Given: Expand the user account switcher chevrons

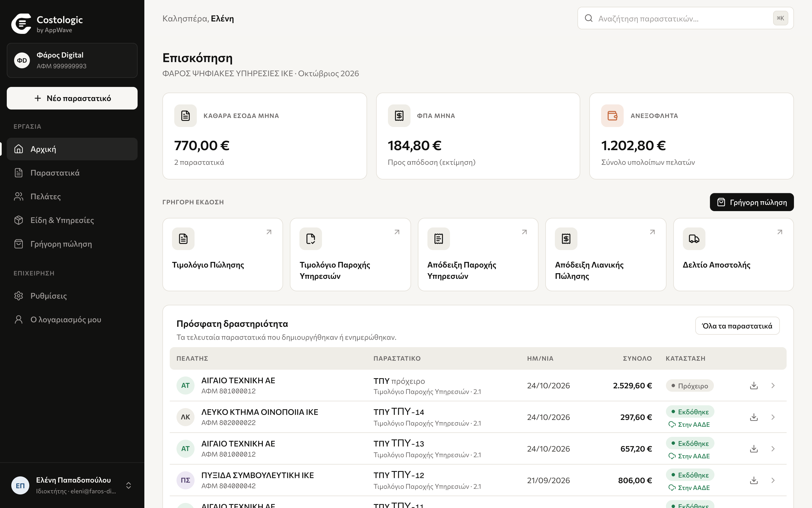Looking at the screenshot, I should [129, 485].
